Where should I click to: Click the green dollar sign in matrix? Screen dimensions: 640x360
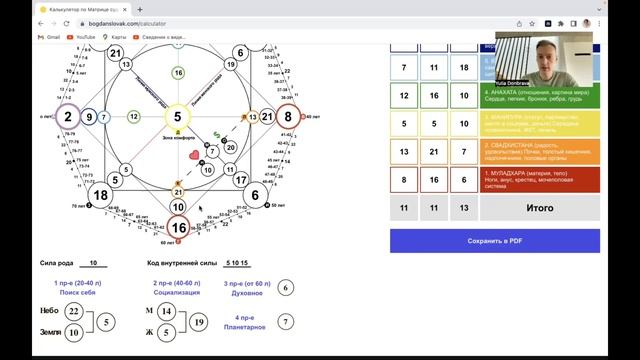click(217, 135)
